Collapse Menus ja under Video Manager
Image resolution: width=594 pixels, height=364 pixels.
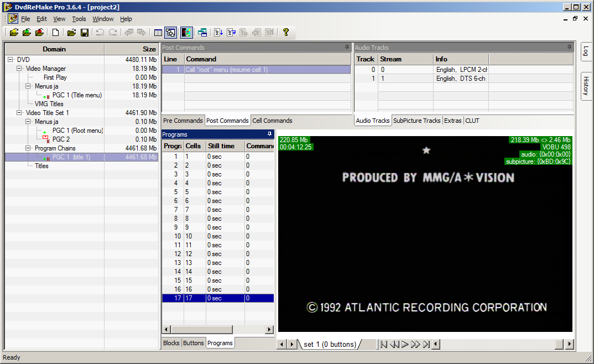coord(28,86)
